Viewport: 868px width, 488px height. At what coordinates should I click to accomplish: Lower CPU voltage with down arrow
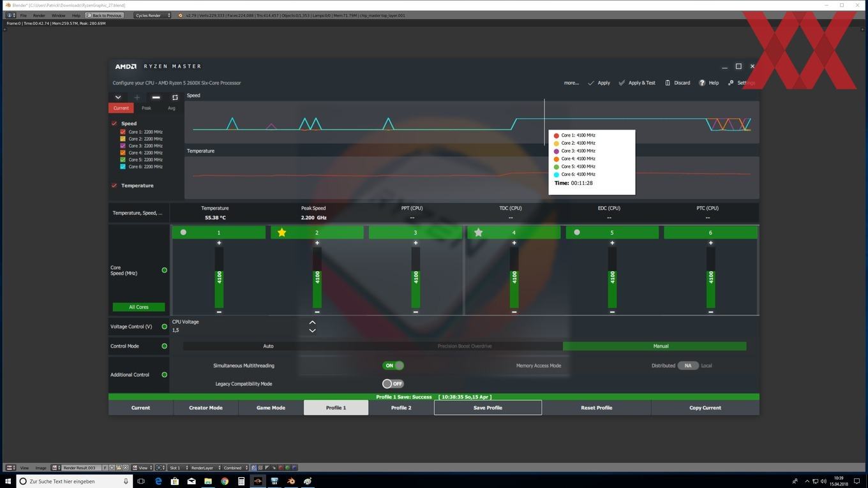pyautogui.click(x=312, y=330)
